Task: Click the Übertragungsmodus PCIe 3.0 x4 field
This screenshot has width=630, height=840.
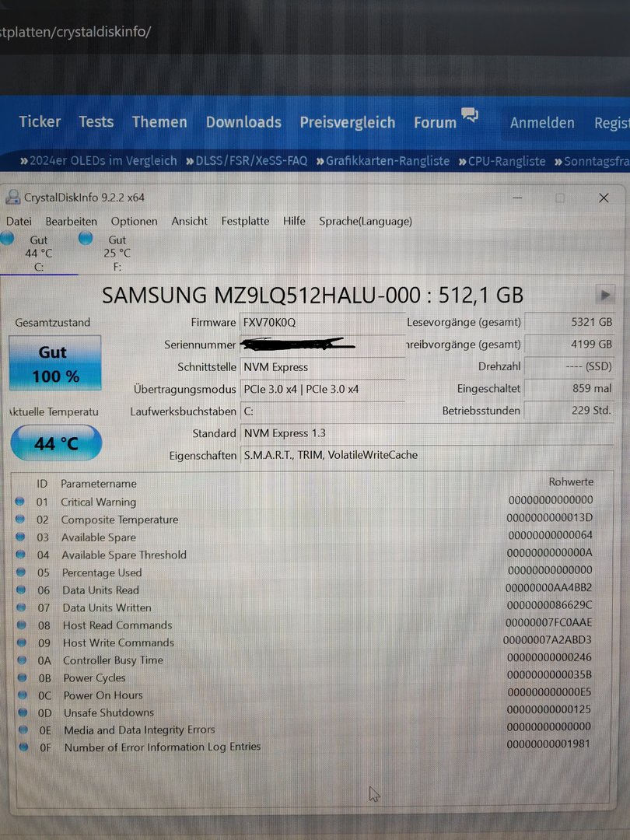Action: [x=323, y=389]
